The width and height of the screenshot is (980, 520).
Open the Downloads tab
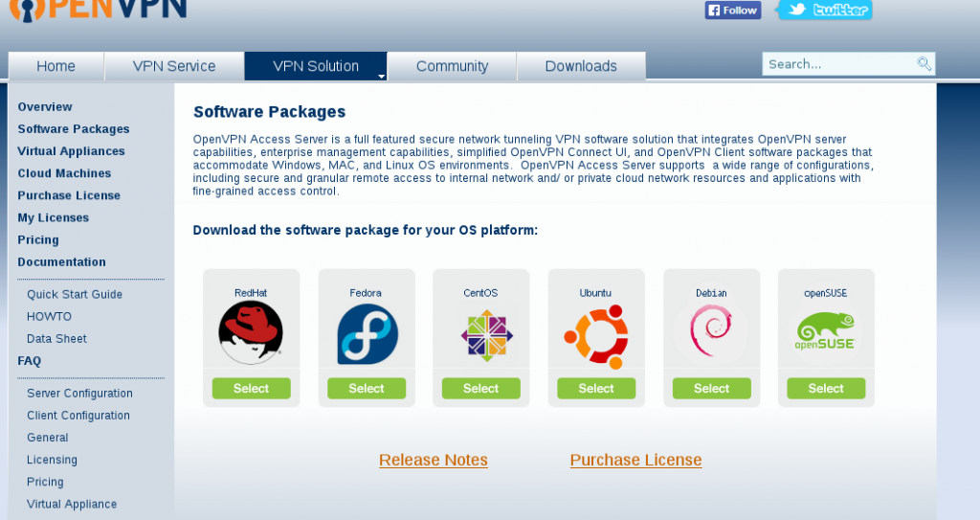tap(581, 66)
